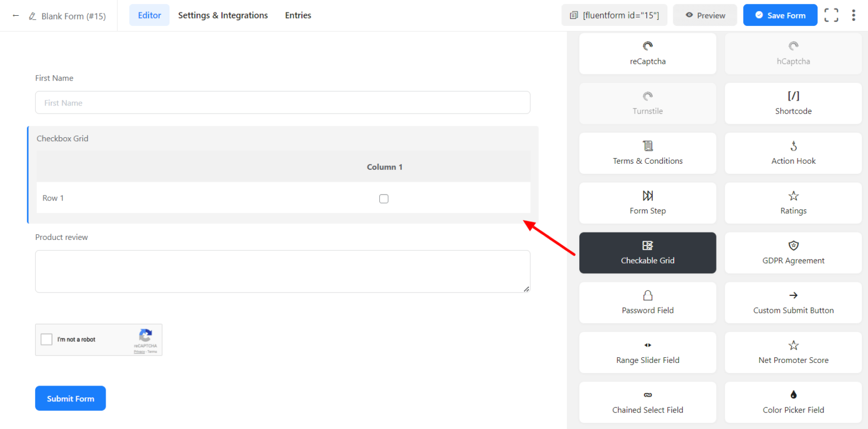Preview the form

705,15
